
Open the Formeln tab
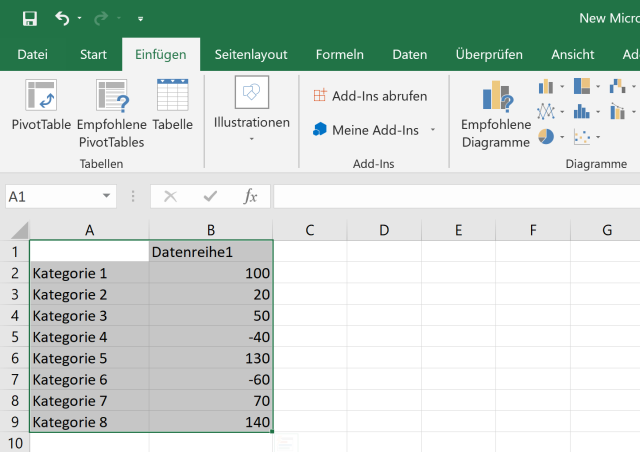pyautogui.click(x=339, y=54)
